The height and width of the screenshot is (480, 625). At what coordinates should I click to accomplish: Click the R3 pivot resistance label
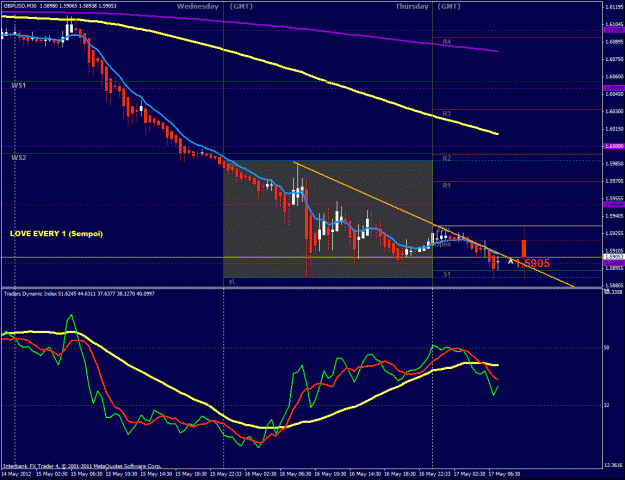click(x=447, y=114)
